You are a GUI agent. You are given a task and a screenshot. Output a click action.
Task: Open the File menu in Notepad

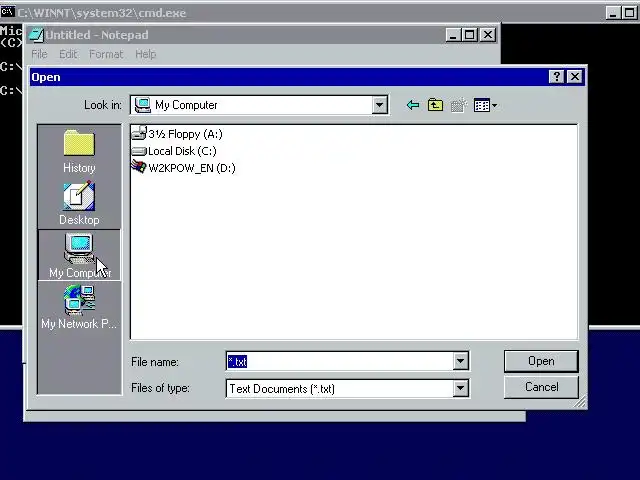39,54
